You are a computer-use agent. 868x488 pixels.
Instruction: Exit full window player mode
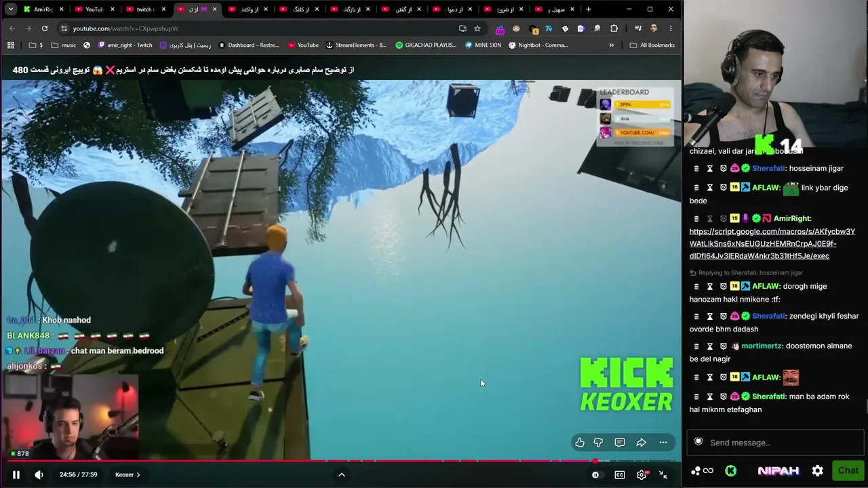[663, 475]
